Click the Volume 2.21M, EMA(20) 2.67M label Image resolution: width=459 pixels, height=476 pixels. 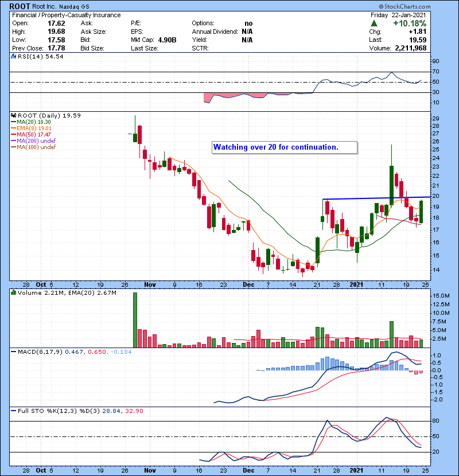pos(67,293)
